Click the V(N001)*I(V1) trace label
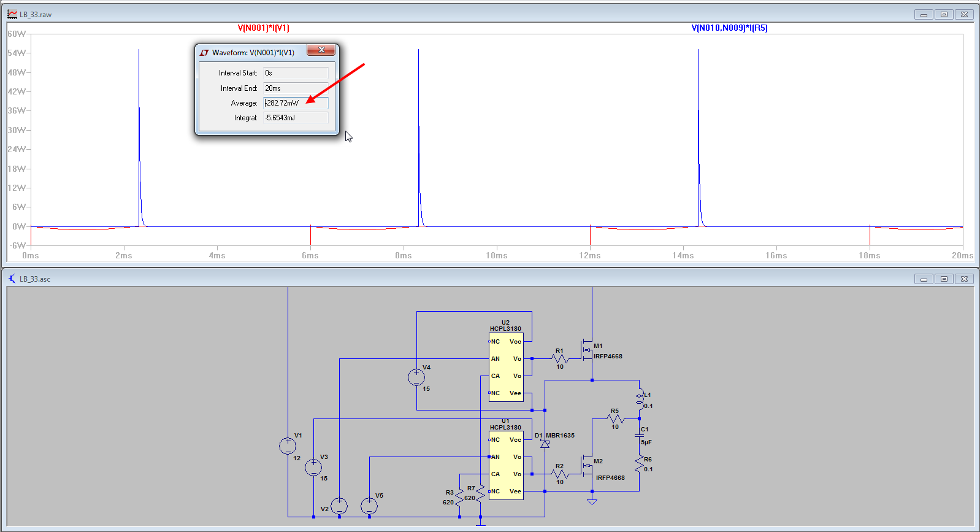The width and height of the screenshot is (980, 532). [263, 28]
